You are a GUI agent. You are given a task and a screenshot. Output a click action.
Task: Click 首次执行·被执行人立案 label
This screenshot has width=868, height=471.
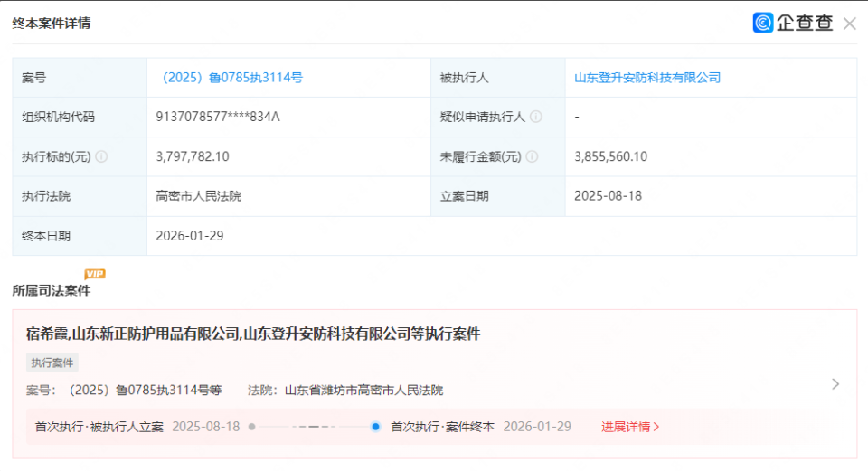tap(99, 427)
